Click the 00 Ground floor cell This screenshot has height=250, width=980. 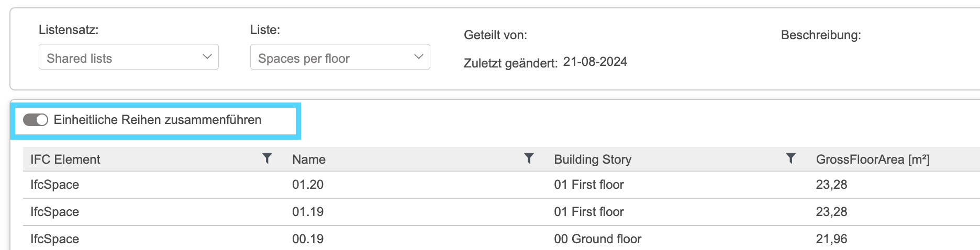pyautogui.click(x=597, y=239)
